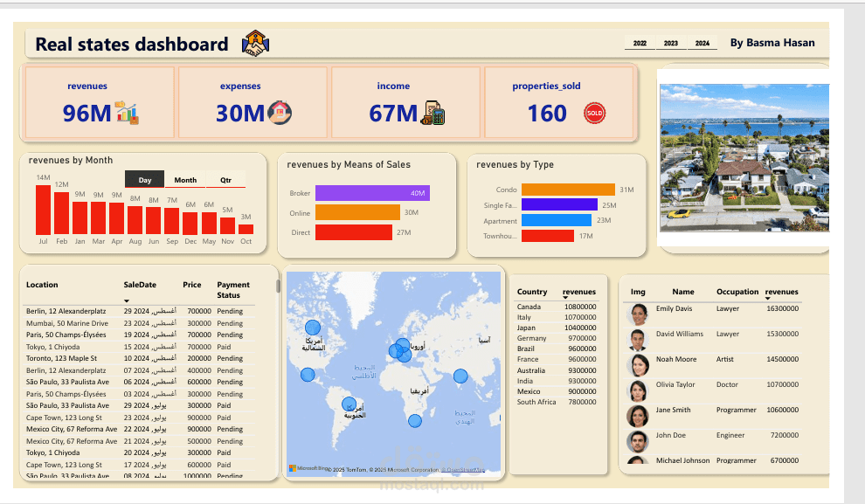This screenshot has width=865, height=504.
Task: Select the purple Single Family bar
Action: point(559,204)
